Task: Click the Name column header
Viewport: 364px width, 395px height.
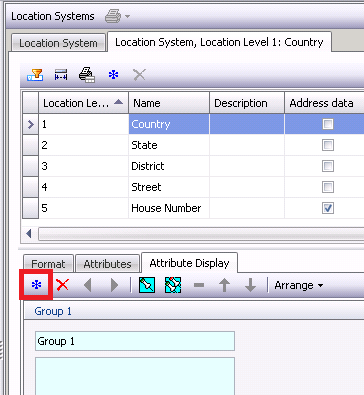Action: point(169,103)
